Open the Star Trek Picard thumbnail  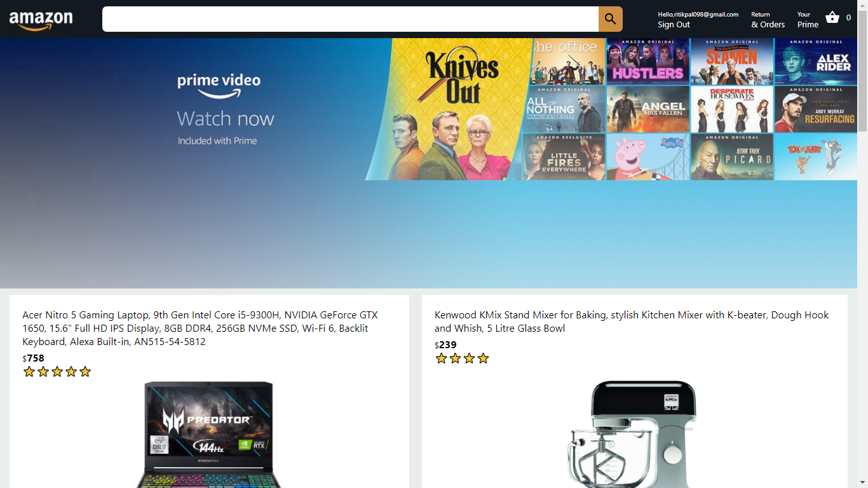coord(731,157)
